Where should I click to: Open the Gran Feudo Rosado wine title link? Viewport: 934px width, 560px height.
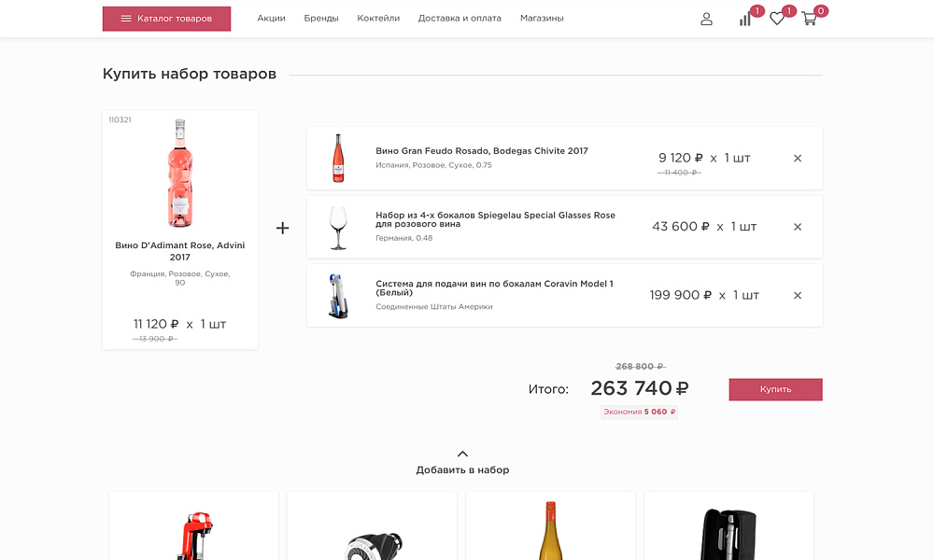click(x=482, y=151)
